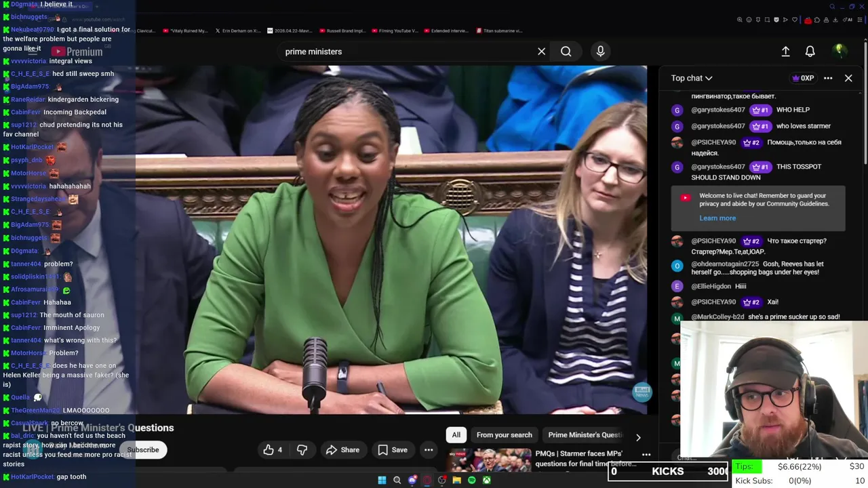Start voice search with microphone icon
The height and width of the screenshot is (488, 868).
[x=600, y=52]
